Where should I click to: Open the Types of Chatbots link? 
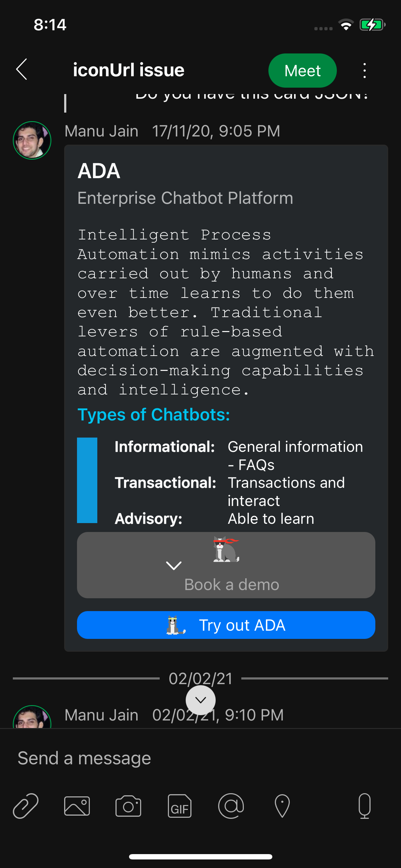(x=154, y=414)
